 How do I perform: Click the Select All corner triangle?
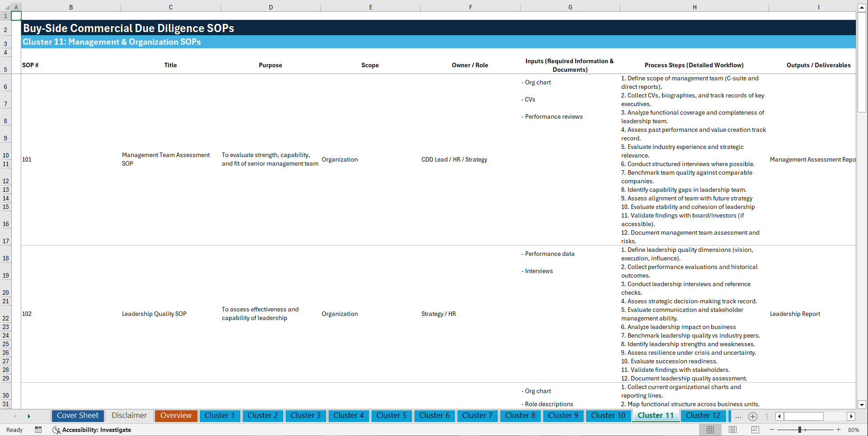point(6,7)
